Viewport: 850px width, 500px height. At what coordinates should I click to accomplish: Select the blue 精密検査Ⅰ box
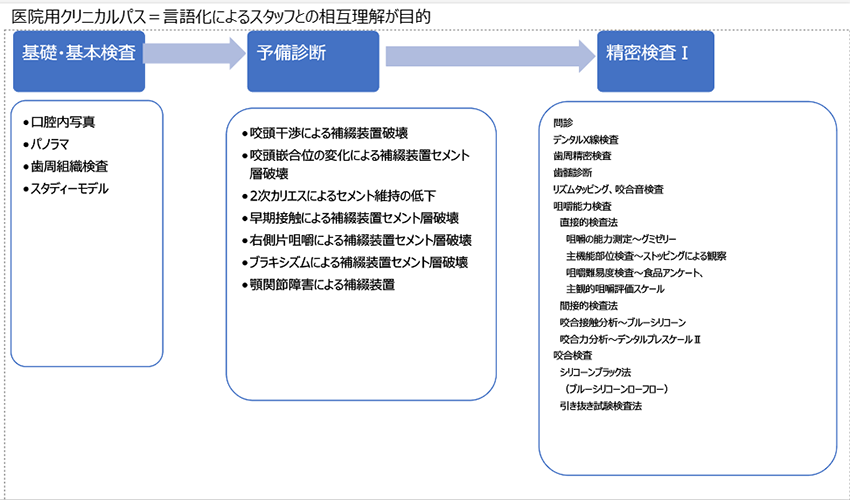coord(655,61)
